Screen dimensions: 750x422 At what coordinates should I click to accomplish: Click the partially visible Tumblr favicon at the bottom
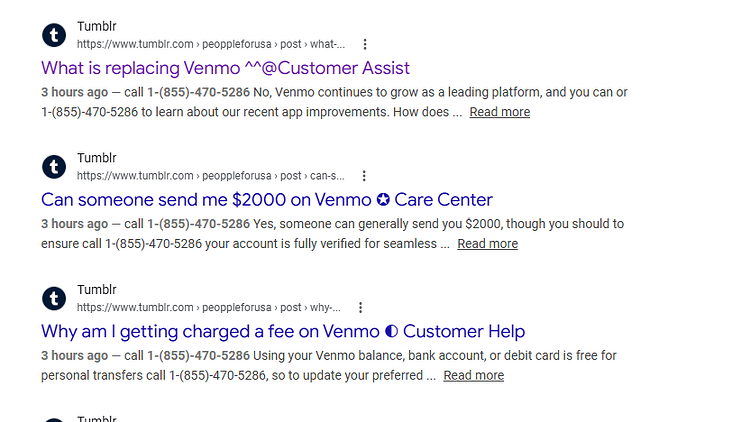(x=54, y=420)
